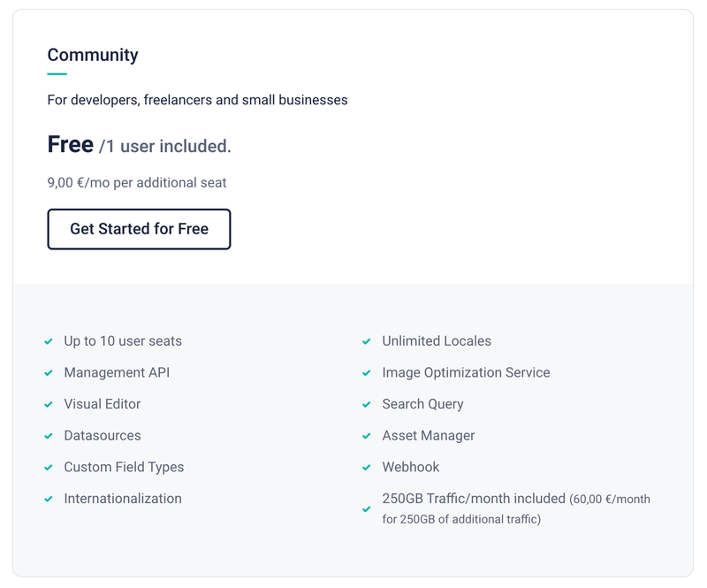
Task: Click the 9,00 €/mo per additional seat text
Action: tap(137, 183)
